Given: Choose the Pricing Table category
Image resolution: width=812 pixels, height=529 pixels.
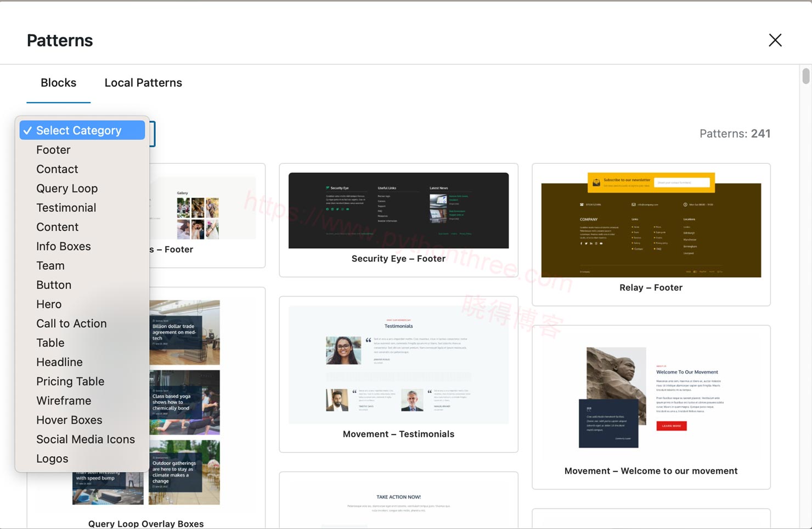Looking at the screenshot, I should [x=70, y=382].
